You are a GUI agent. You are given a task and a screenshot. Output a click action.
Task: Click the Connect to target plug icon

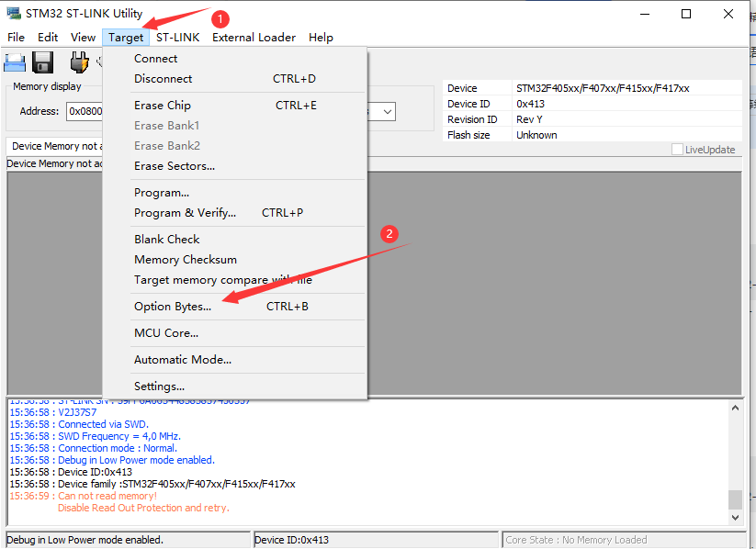79,62
